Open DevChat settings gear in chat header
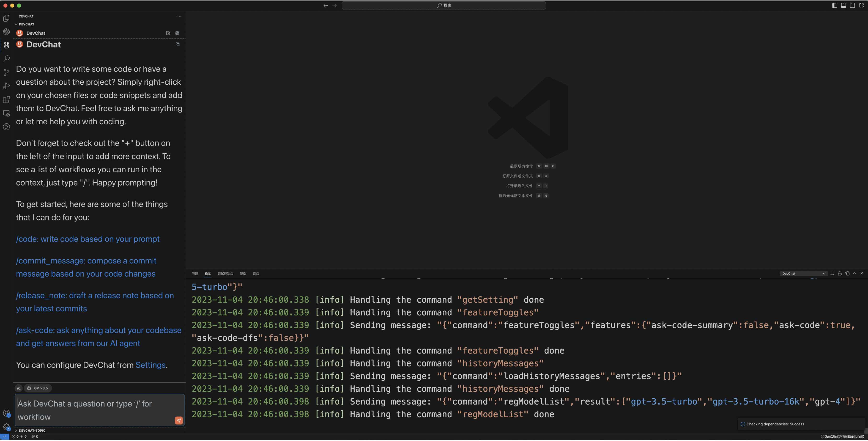This screenshot has width=868, height=441. point(177,33)
